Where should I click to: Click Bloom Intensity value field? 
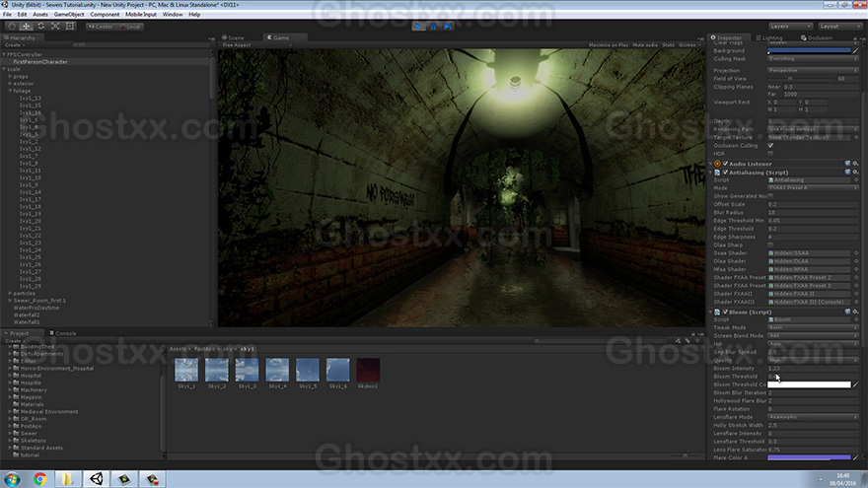pyautogui.click(x=813, y=369)
